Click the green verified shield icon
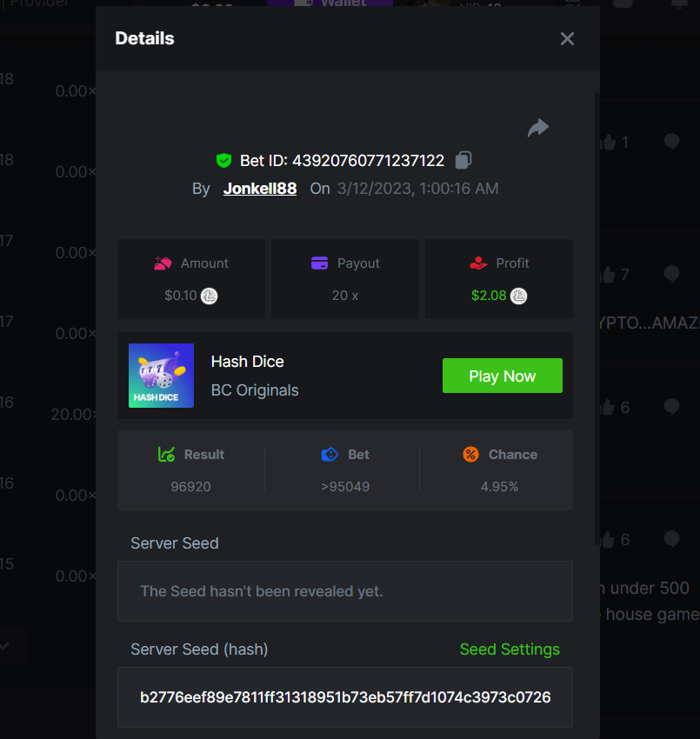This screenshot has height=739, width=700. [x=224, y=161]
